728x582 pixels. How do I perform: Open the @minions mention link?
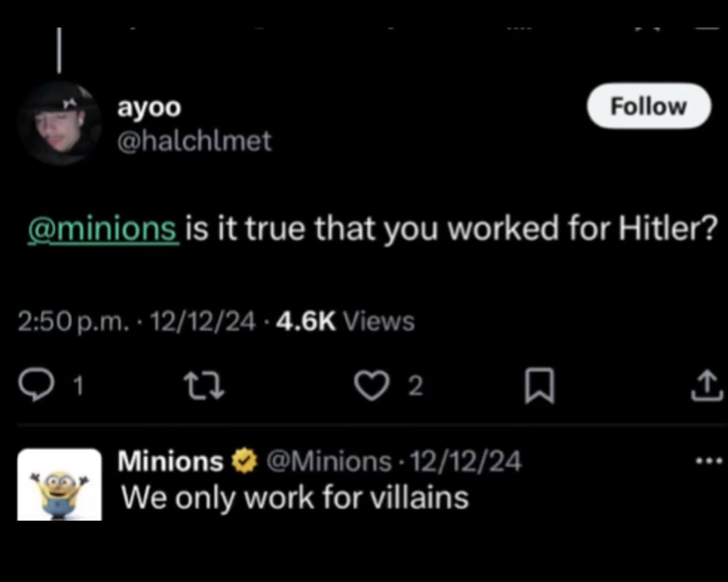[x=103, y=229]
